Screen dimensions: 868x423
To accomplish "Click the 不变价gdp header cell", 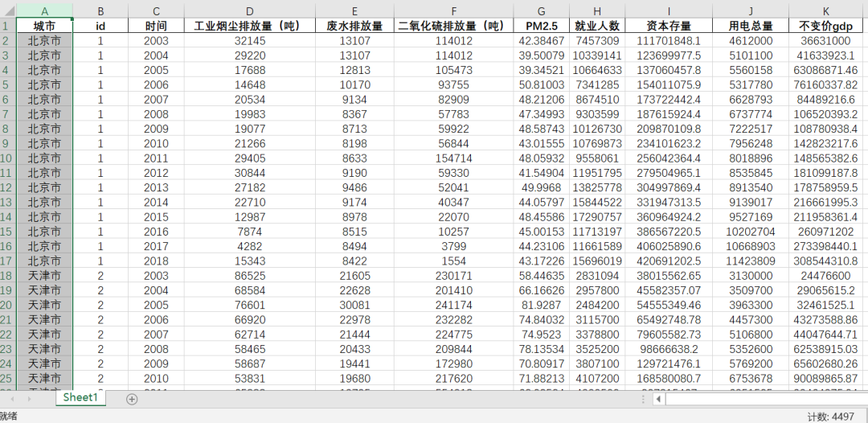I will coord(826,26).
